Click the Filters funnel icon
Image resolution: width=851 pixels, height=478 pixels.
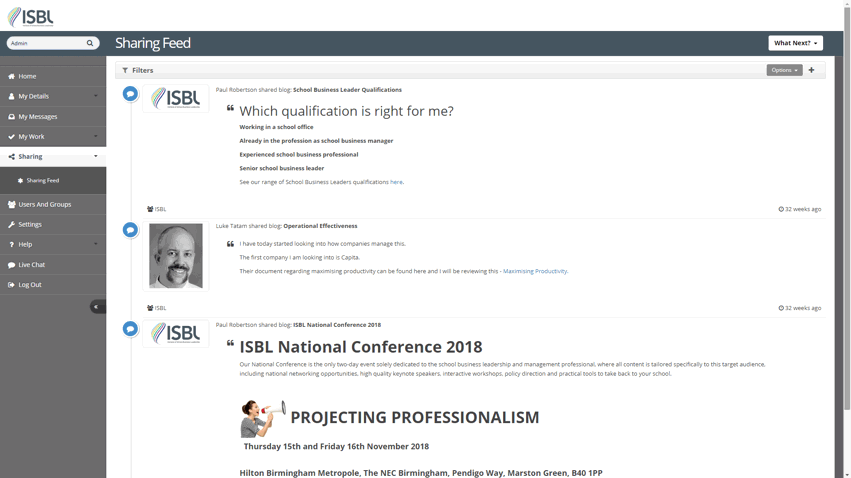[x=125, y=71]
